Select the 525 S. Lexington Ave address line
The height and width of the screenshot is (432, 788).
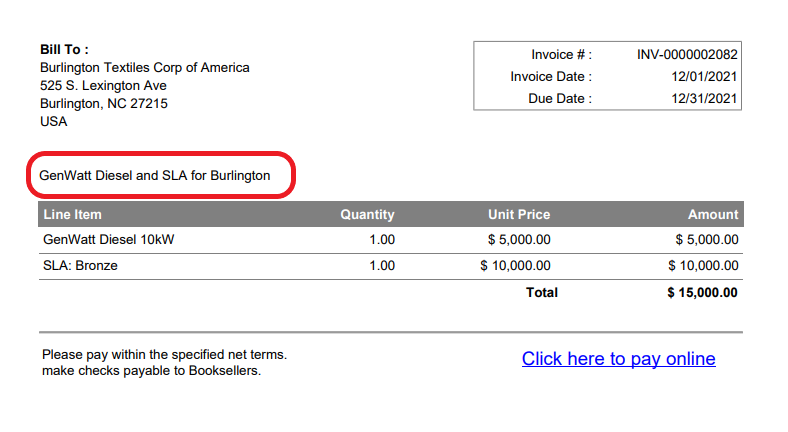click(103, 85)
